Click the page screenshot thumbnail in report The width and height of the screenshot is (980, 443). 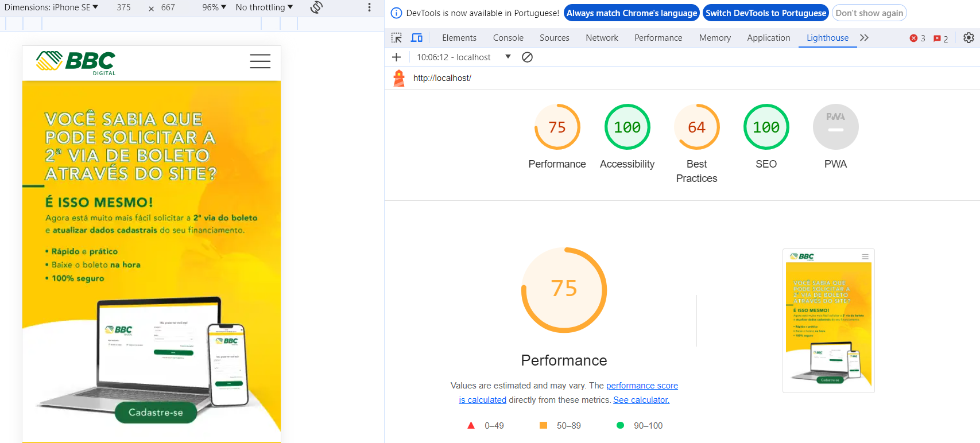[x=828, y=321]
